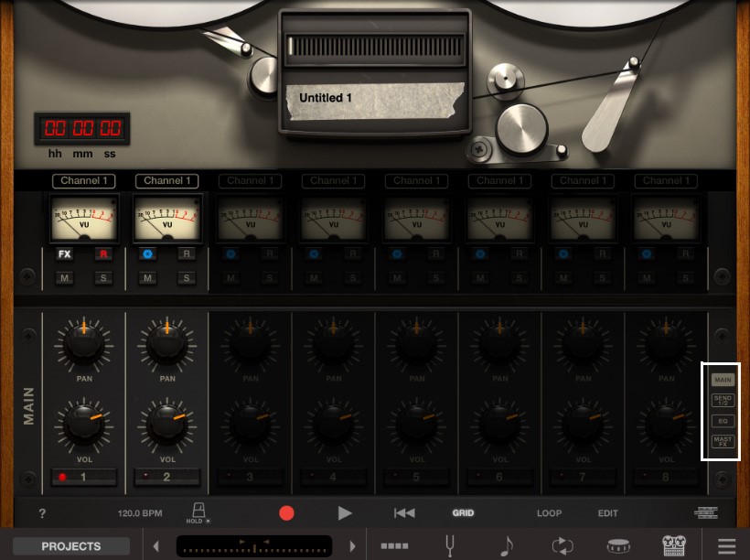Open the drum module icon

click(x=618, y=546)
